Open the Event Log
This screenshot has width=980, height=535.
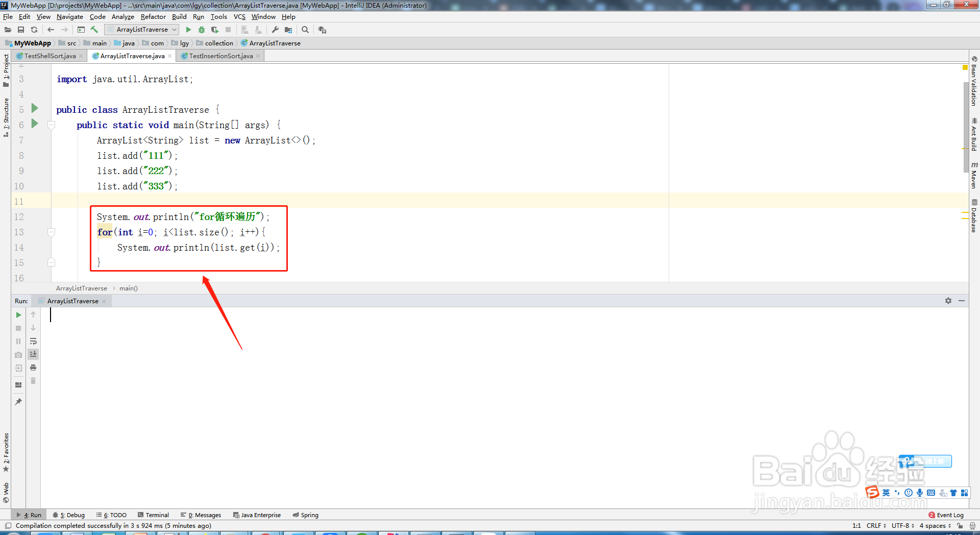tap(946, 515)
